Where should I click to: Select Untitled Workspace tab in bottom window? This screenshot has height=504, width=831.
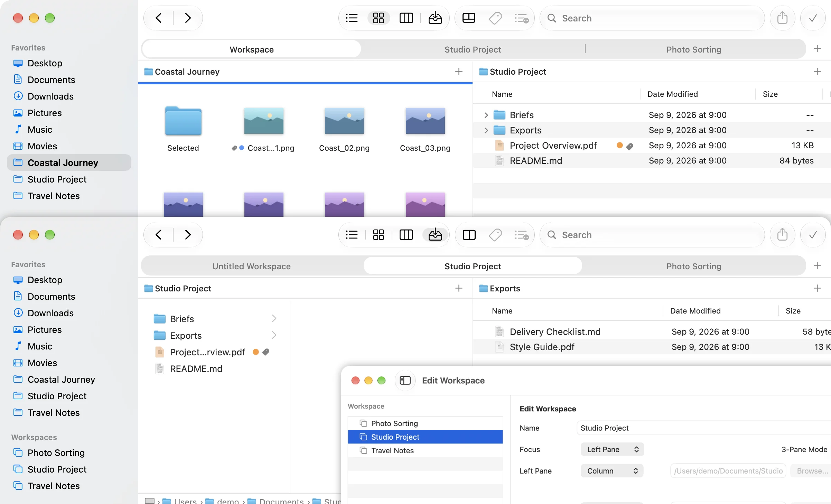coord(252,266)
